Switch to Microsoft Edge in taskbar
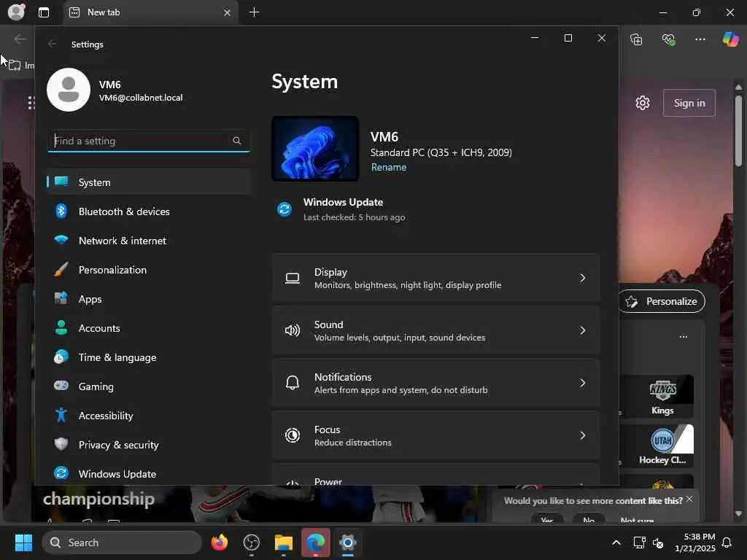 point(315,542)
